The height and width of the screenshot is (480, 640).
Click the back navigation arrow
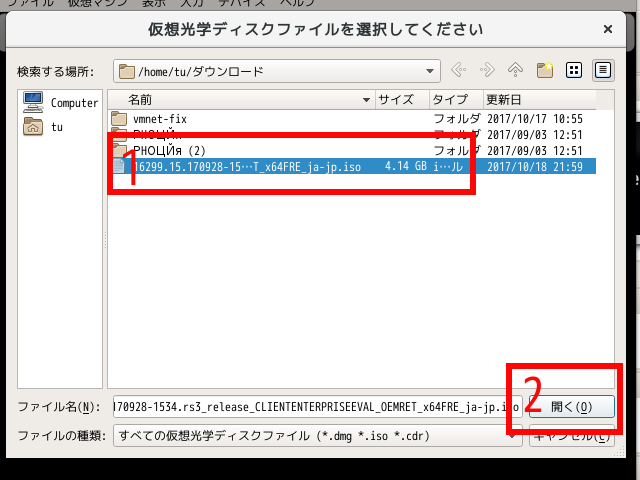click(459, 71)
